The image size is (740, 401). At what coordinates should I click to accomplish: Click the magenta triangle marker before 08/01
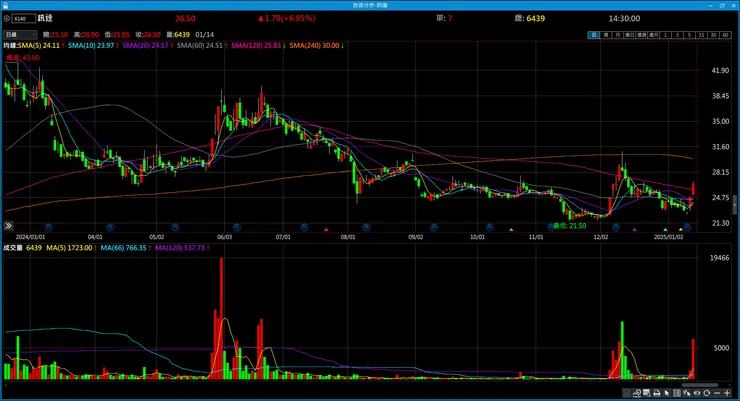(x=326, y=230)
